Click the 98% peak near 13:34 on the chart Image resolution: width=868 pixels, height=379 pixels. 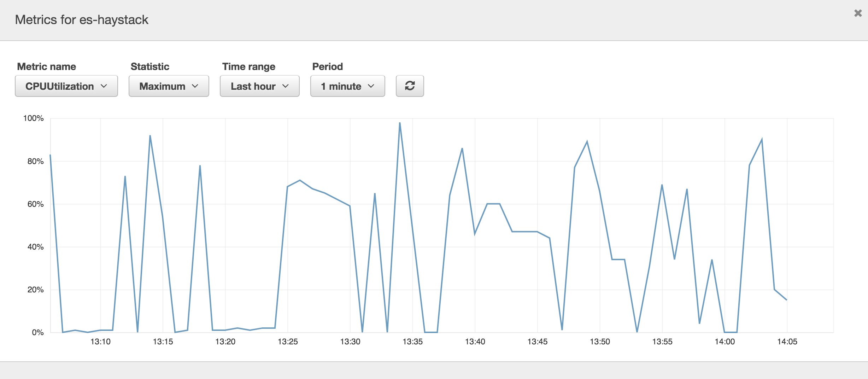[x=400, y=123]
